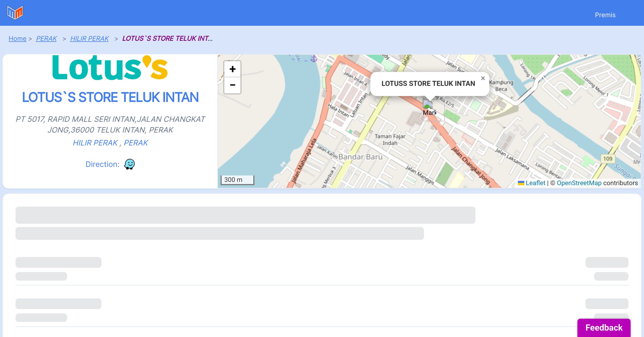Click the LOTUS`S STORE TELUK INTAN heading

pos(110,97)
